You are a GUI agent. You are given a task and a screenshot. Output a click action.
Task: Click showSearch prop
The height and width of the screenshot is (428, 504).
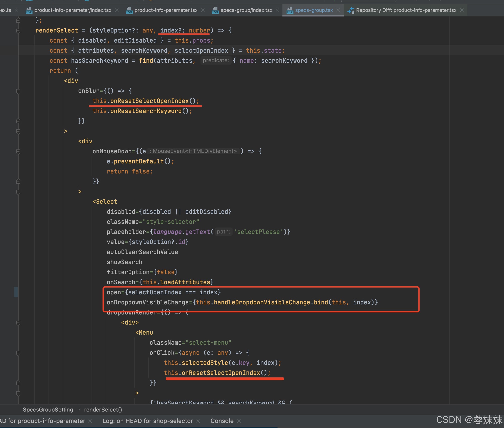(125, 262)
